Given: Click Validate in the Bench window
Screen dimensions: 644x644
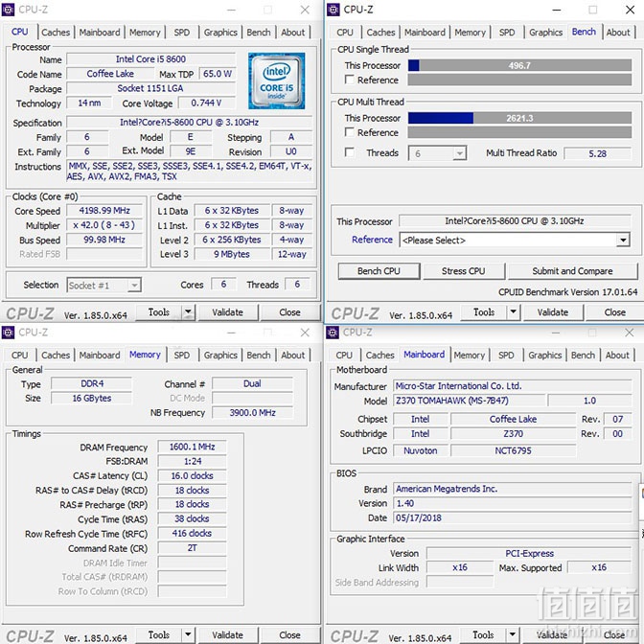Looking at the screenshot, I should 553,312.
